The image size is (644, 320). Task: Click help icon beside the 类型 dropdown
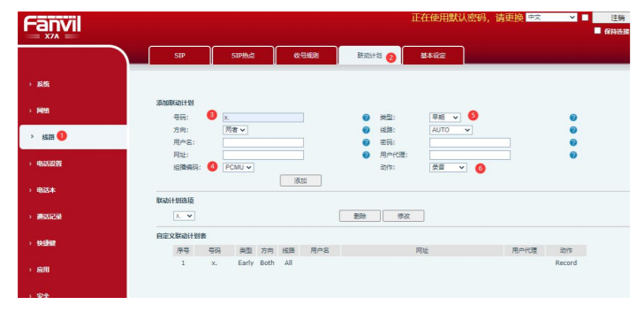tap(573, 118)
